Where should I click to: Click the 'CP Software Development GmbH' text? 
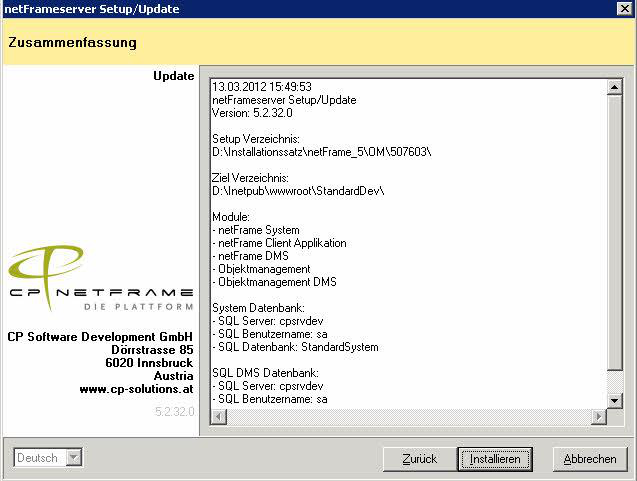(100, 337)
